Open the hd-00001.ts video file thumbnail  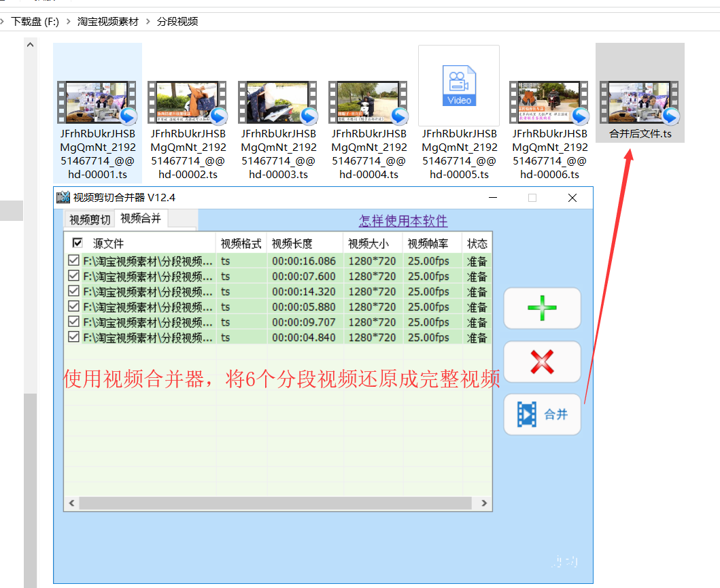pyautogui.click(x=97, y=103)
